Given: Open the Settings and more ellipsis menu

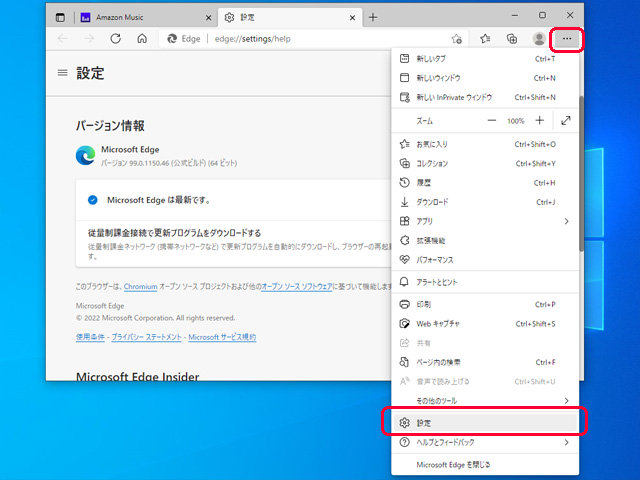Looking at the screenshot, I should (x=567, y=39).
